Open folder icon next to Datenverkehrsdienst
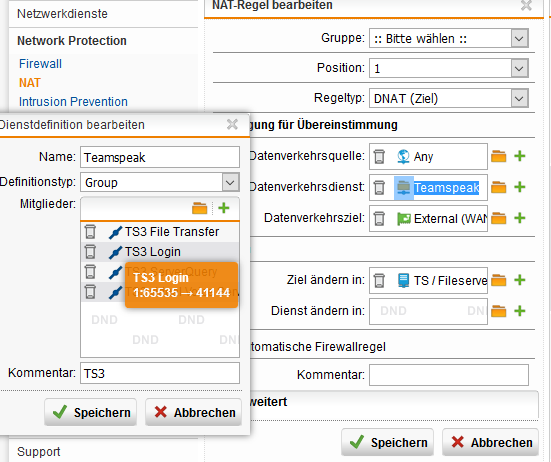This screenshot has height=462, width=551. [499, 187]
